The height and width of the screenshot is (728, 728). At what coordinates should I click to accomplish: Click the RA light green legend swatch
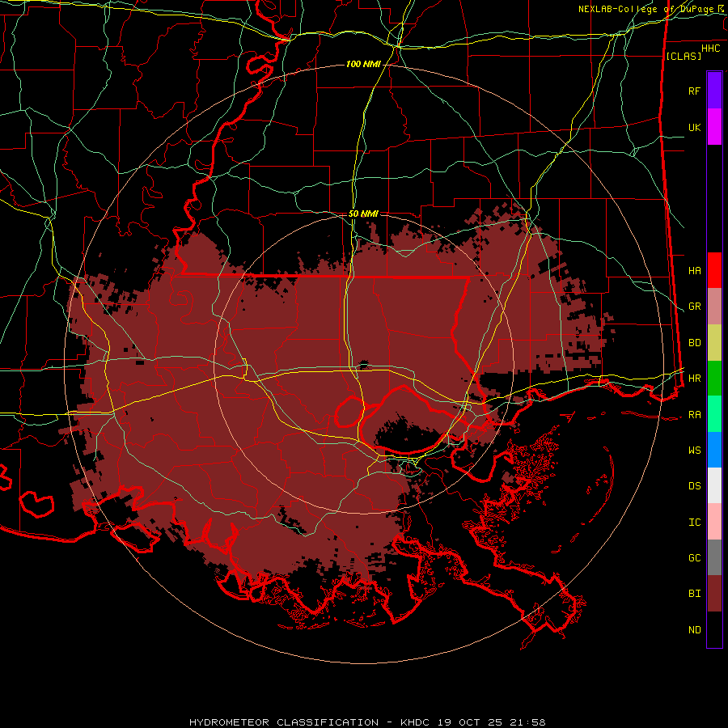point(714,414)
